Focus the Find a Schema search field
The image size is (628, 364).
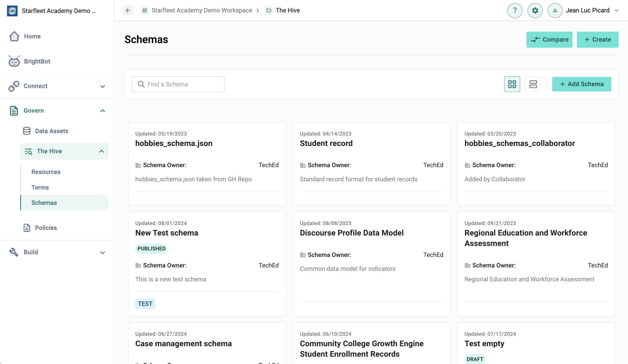coord(178,84)
